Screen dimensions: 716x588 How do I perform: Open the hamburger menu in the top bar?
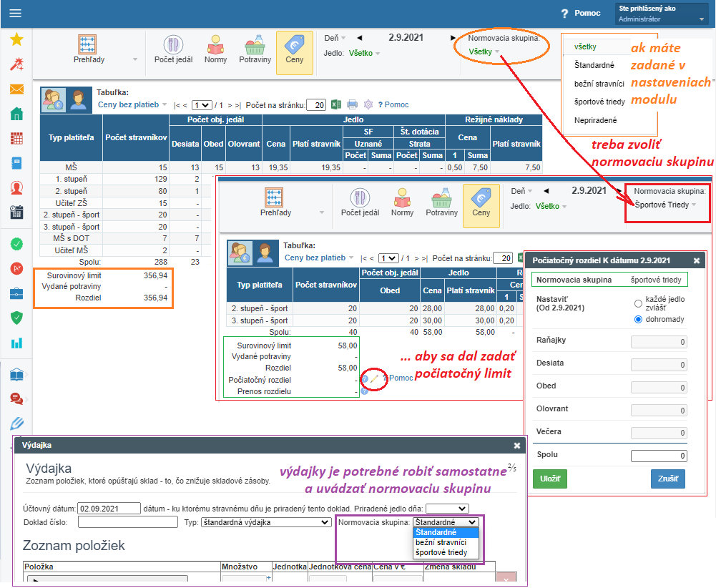tap(14, 14)
